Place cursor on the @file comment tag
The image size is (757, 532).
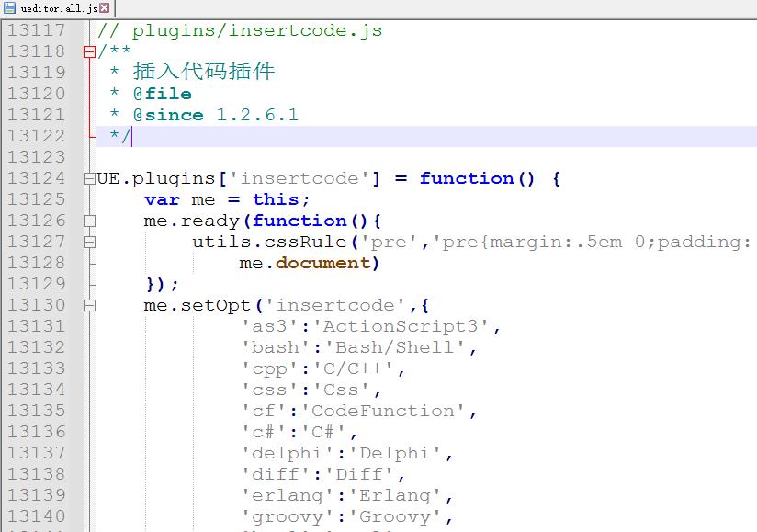pyautogui.click(x=162, y=94)
